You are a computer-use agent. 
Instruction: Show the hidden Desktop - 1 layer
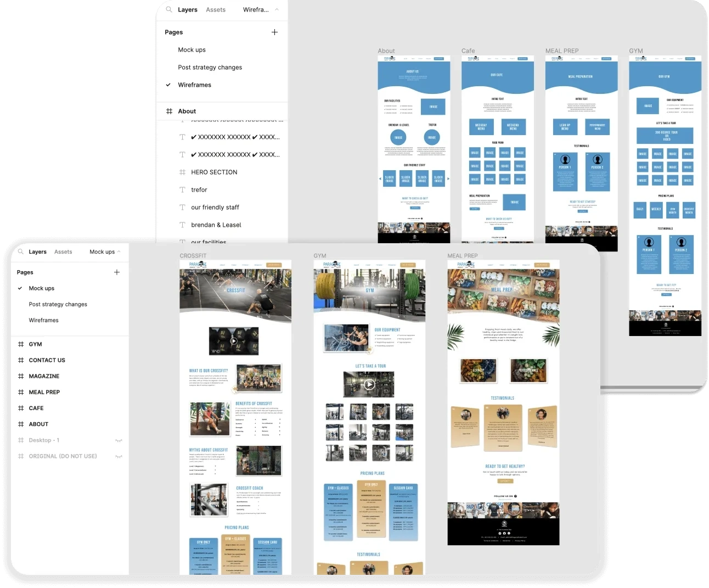(119, 440)
